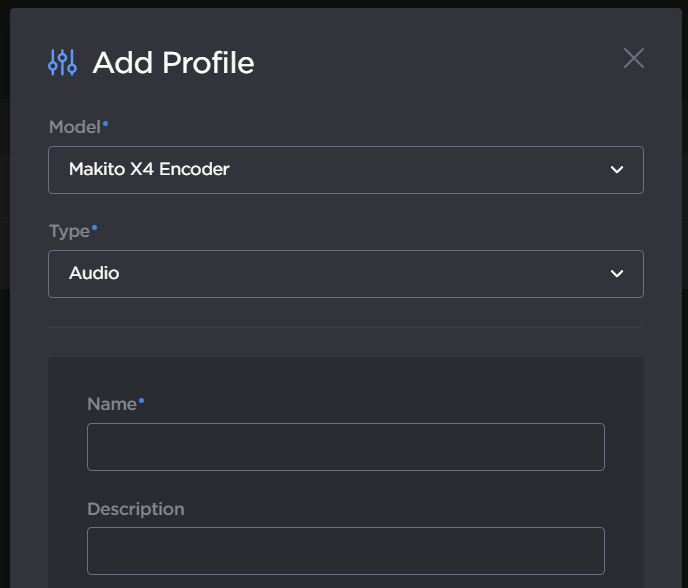This screenshot has width=688, height=588.
Task: Click the Add Profile heading text
Action: pyautogui.click(x=173, y=63)
